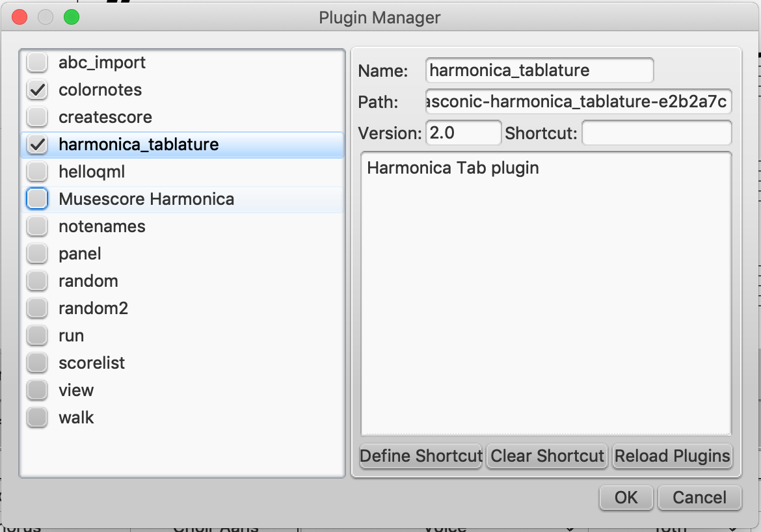Select the random2 plugin entry
The image size is (761, 532).
tap(183, 308)
